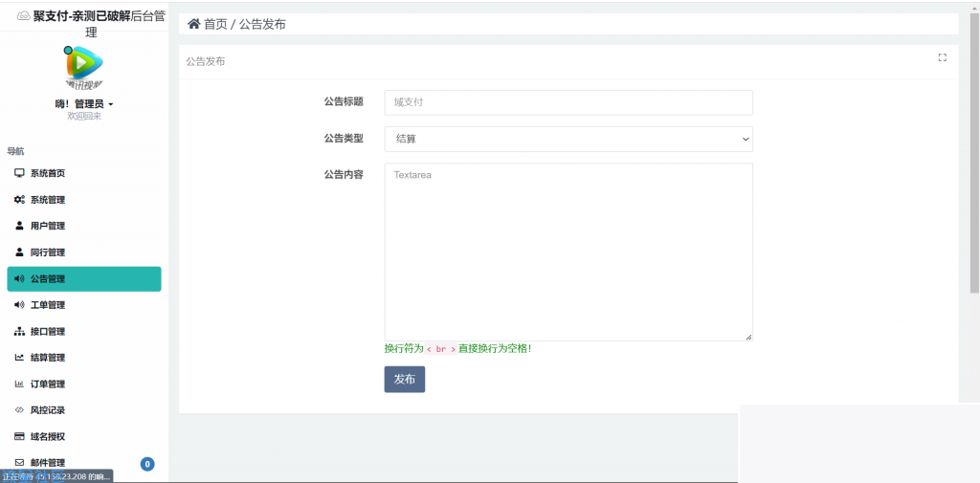
Task: Open the 公告类型 dropdown showing 结算
Action: pyautogui.click(x=568, y=139)
